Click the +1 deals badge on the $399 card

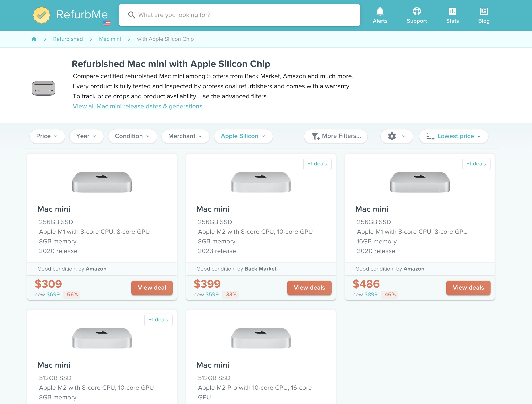pos(317,164)
